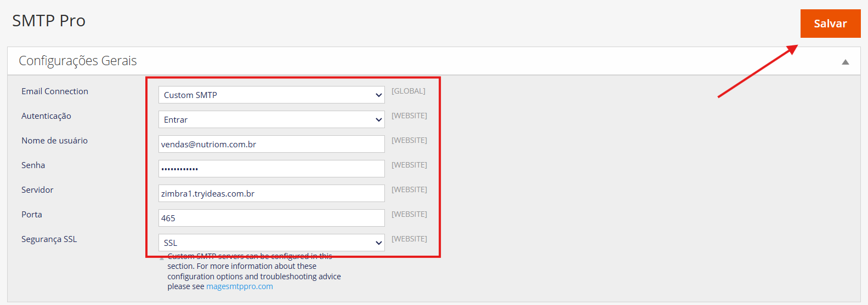
Task: Open the Segurança SSL dropdown
Action: click(271, 243)
